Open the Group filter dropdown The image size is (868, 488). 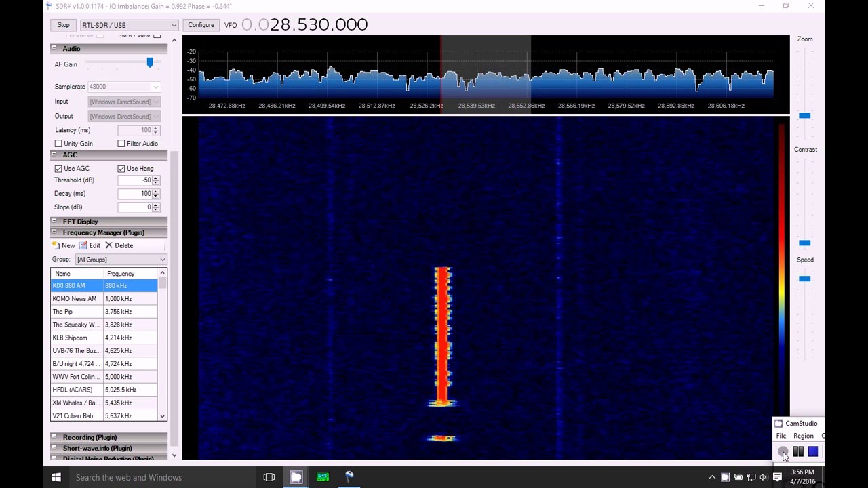point(121,260)
